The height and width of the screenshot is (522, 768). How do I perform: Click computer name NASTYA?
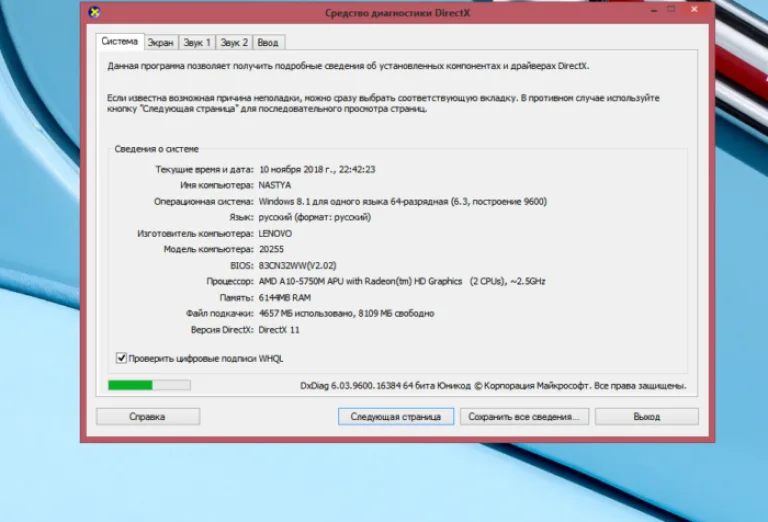pos(275,185)
